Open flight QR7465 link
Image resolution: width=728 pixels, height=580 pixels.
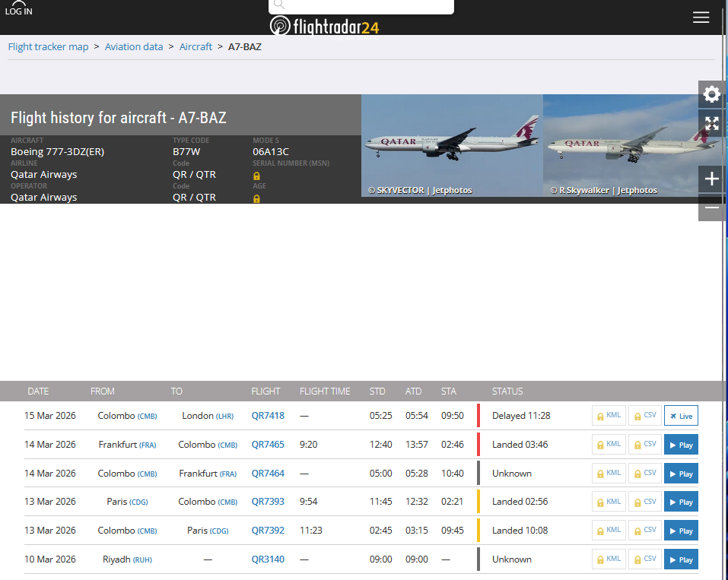coord(268,445)
